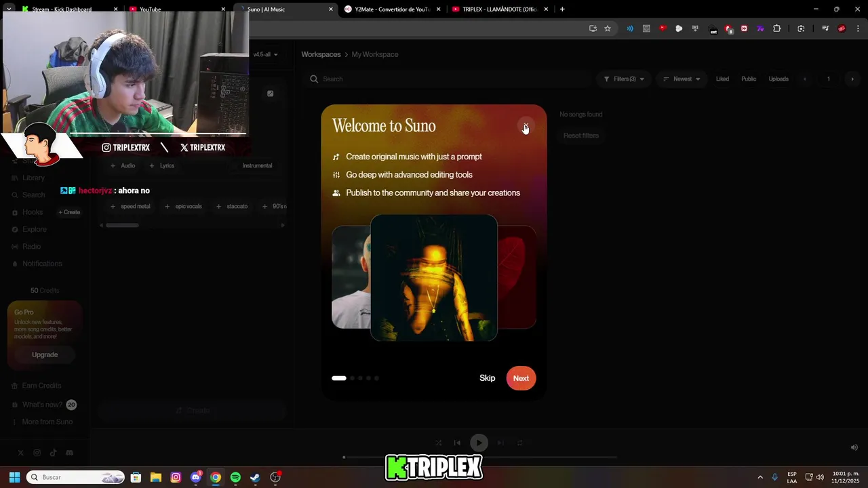Screen dimensions: 868x488
Task: Open the Workspaces breadcrumb link
Action: (x=321, y=54)
